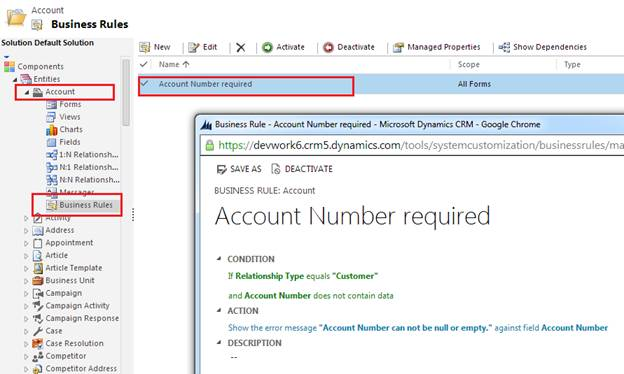Click the DEACTIVATE label in the popup

click(308, 169)
